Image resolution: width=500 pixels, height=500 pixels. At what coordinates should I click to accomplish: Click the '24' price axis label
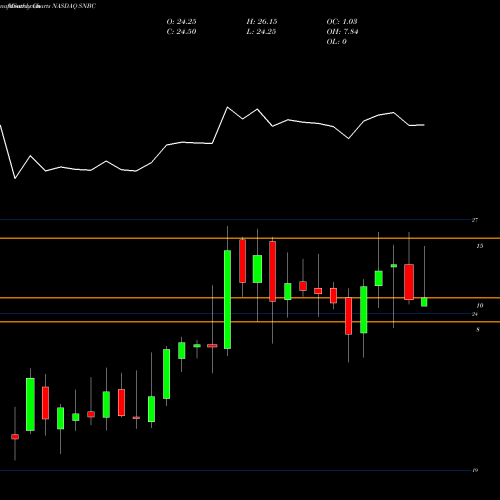[x=475, y=314]
